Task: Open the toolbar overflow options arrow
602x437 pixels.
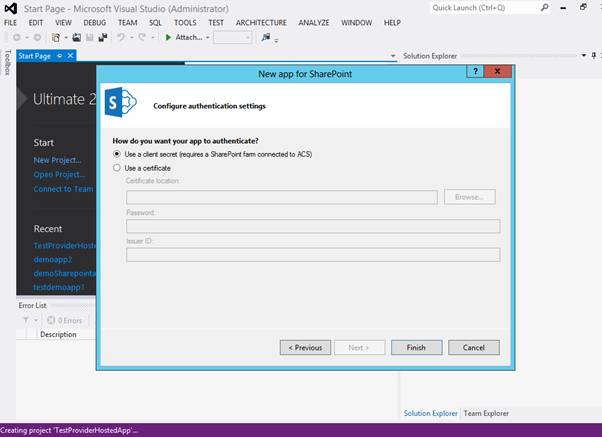Action: click(x=276, y=40)
